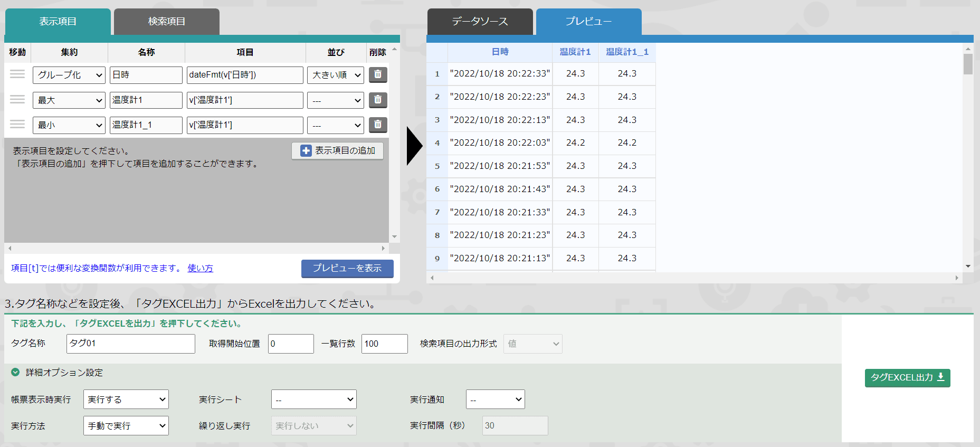Screen dimensions: 980x447
Task: Open the 繰り返し実行 dropdown
Action: pyautogui.click(x=314, y=426)
